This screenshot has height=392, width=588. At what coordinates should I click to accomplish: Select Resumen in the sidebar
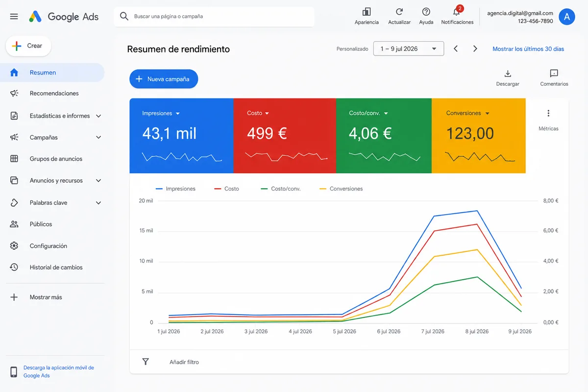pos(52,73)
